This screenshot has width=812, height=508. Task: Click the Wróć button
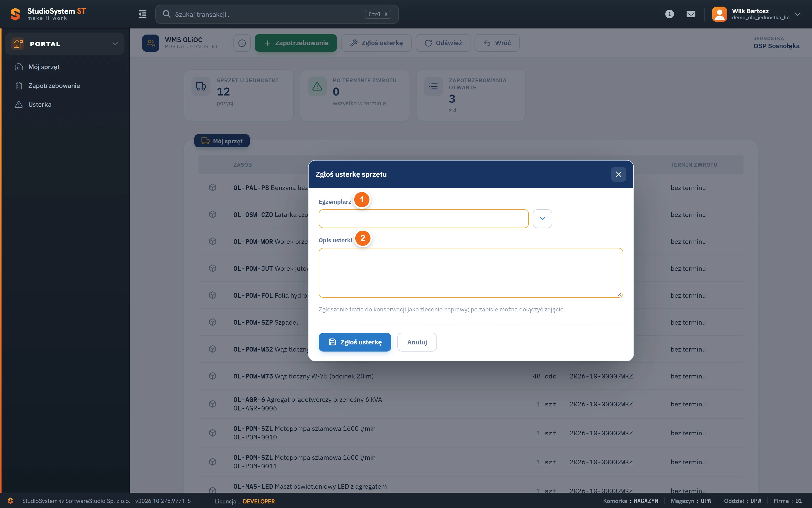[x=497, y=43]
